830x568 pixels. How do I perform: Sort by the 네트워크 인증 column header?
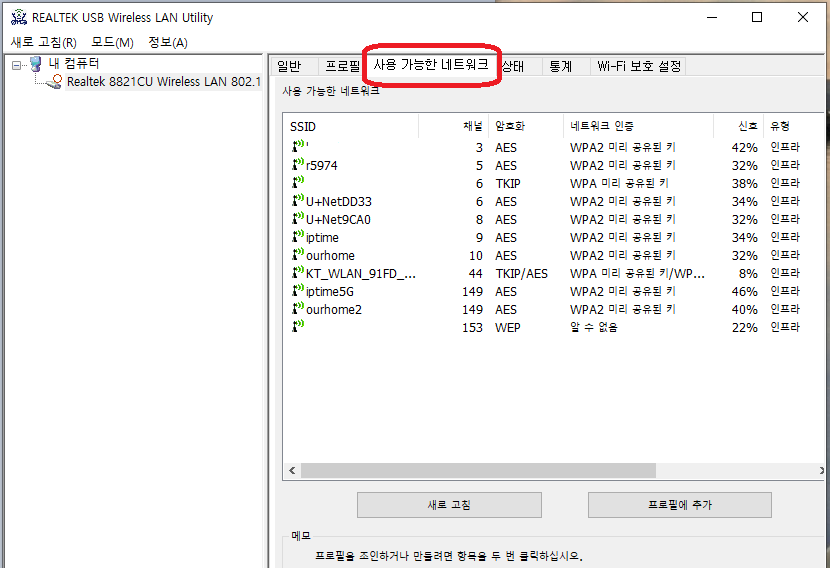coord(638,126)
